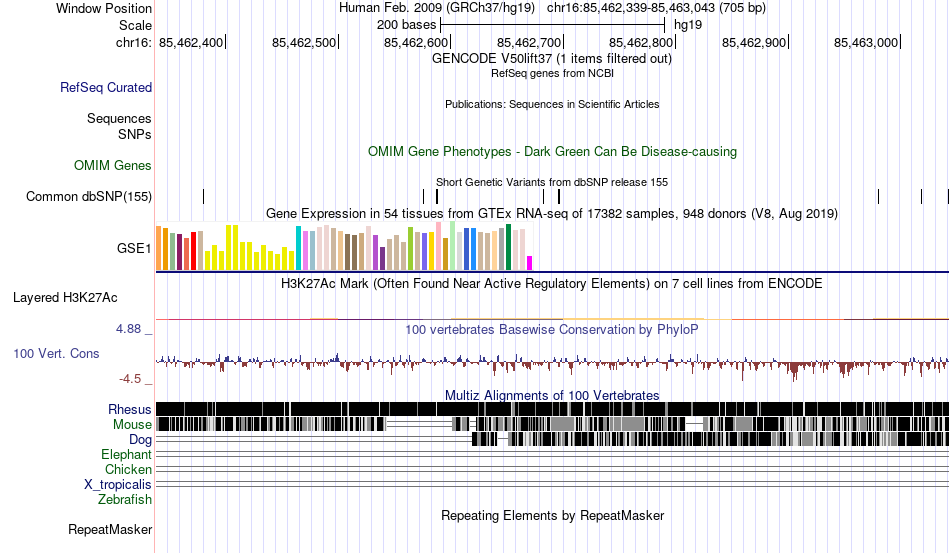The width and height of the screenshot is (950, 553).
Task: Click the 100 Vert. Cons label
Action: coord(56,353)
